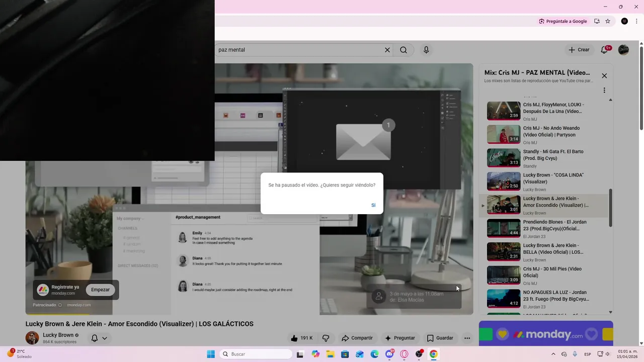
Task: Click 'Sí' to keep watching the video
Action: click(373, 205)
